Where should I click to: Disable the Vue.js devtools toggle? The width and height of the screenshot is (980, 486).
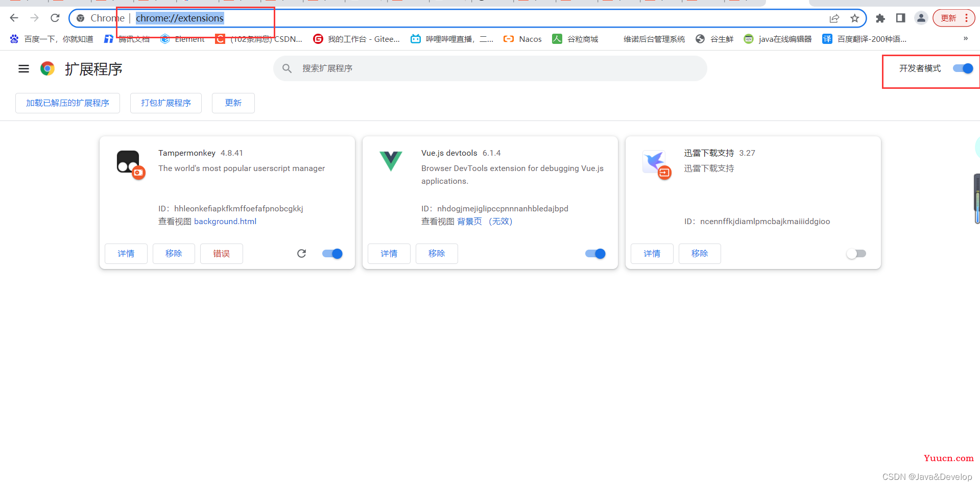pos(595,254)
